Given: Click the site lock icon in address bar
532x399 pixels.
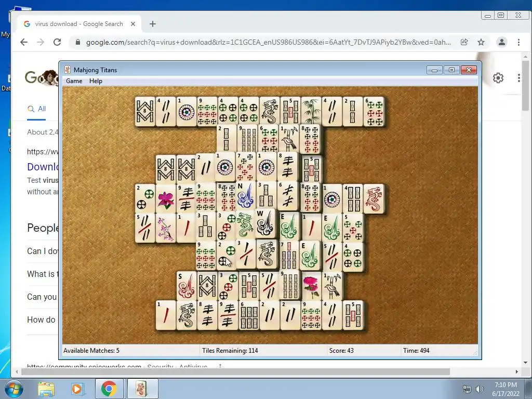Looking at the screenshot, I should [x=78, y=42].
